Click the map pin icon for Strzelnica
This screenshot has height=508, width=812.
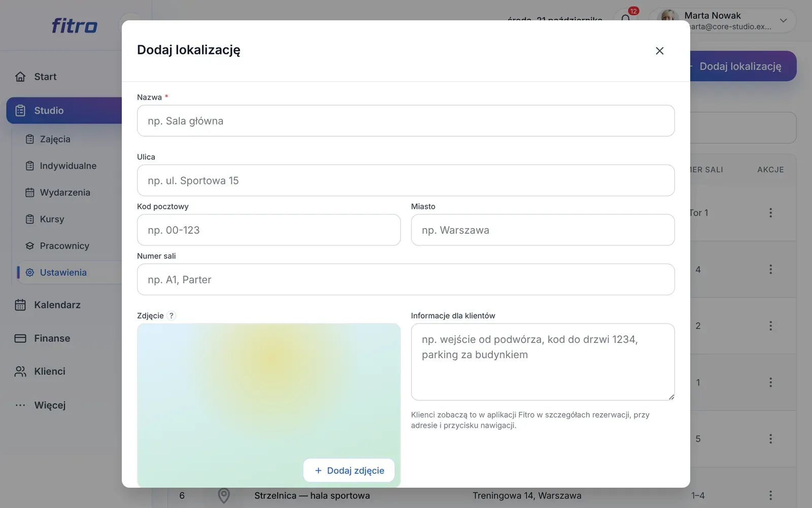[x=224, y=495]
